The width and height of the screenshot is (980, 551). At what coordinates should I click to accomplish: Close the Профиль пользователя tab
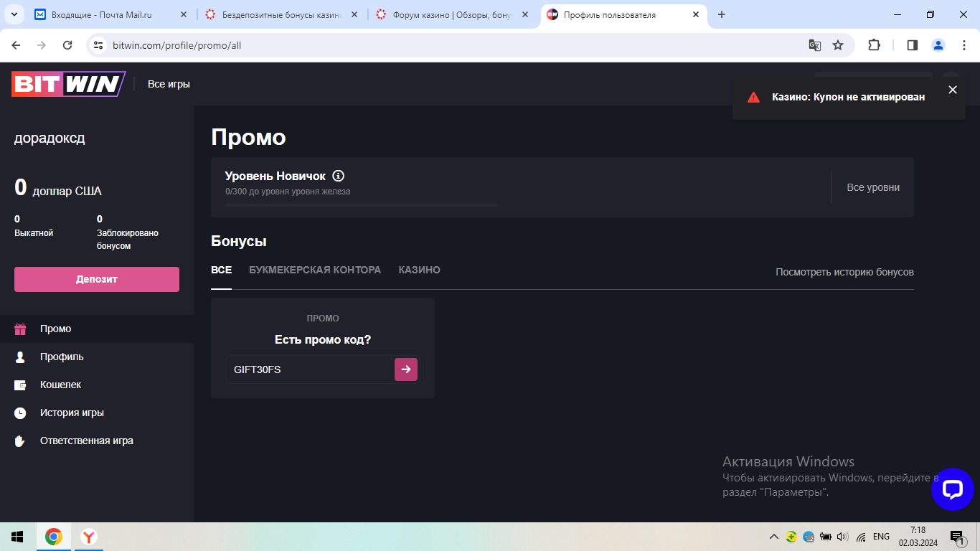tap(696, 14)
